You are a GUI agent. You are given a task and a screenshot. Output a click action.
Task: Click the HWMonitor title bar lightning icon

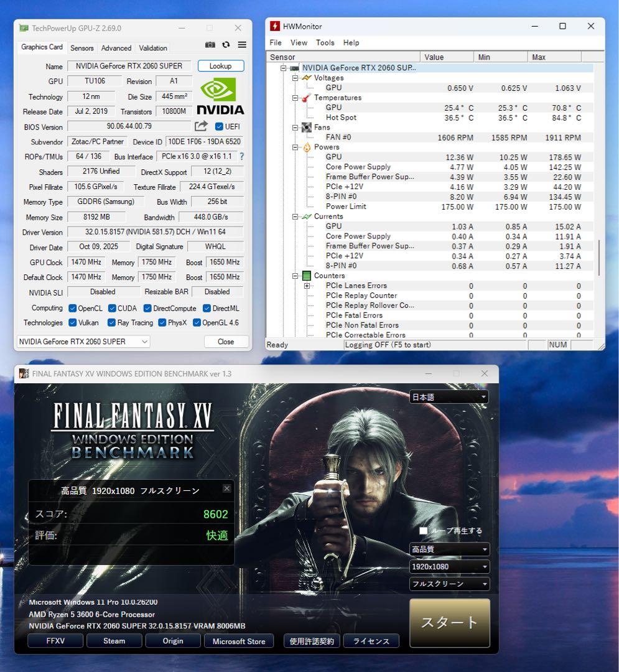point(274,26)
